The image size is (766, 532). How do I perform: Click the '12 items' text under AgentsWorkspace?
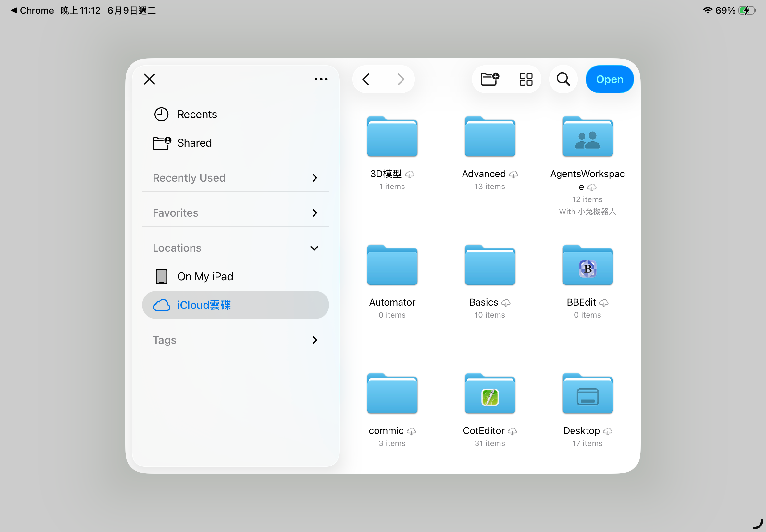pos(587,199)
